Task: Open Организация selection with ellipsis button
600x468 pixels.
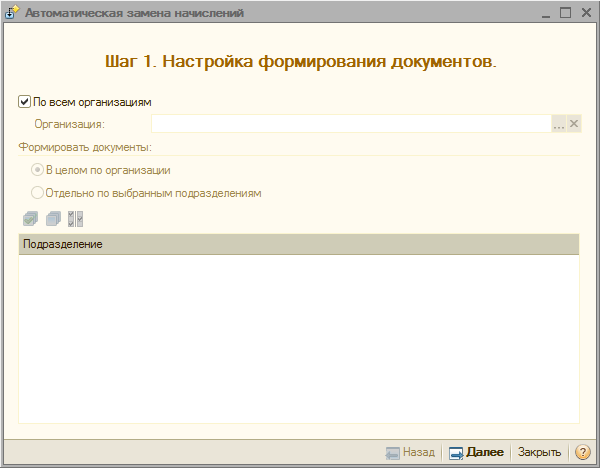Action: pos(559,124)
